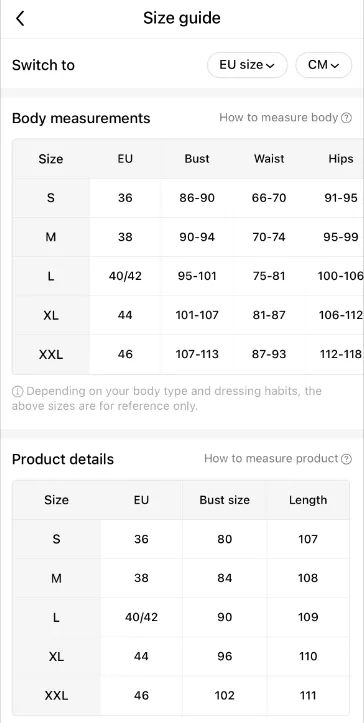Click the question mark beside How to measure product
Screen dimensions: 364x723
pos(346,459)
